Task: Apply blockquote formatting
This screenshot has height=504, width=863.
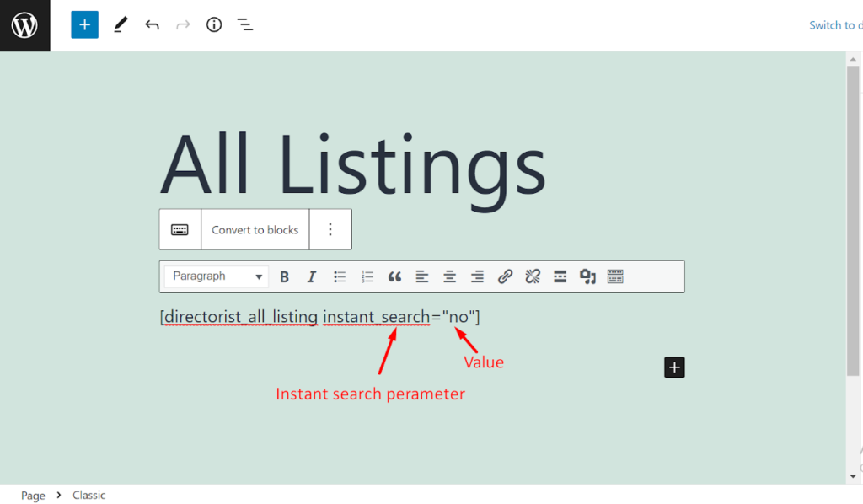Action: pos(394,276)
